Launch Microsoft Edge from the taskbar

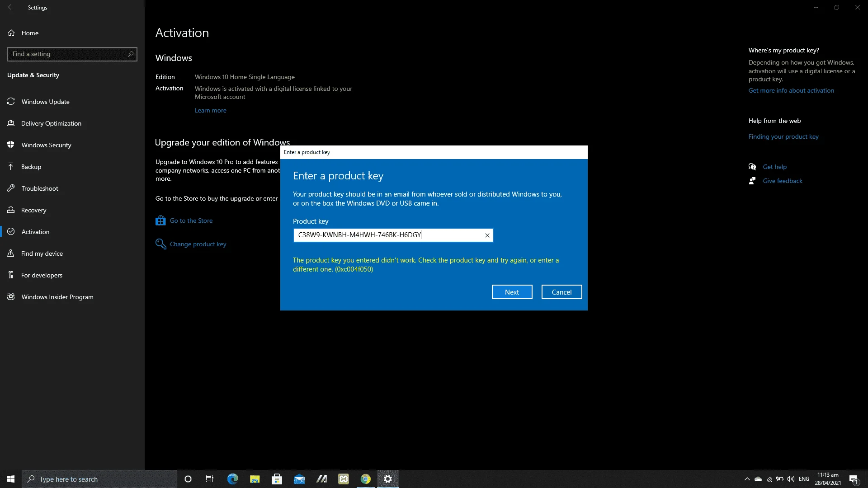pos(232,479)
